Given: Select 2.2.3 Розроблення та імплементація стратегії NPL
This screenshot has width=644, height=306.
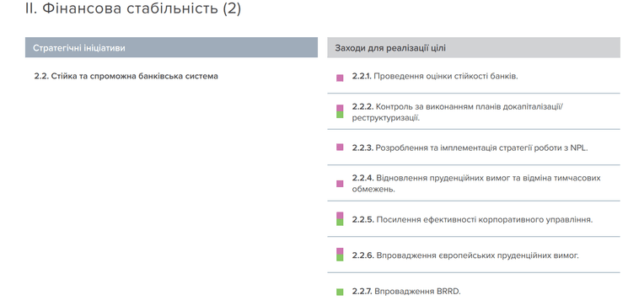Looking at the screenshot, I should [470, 148].
